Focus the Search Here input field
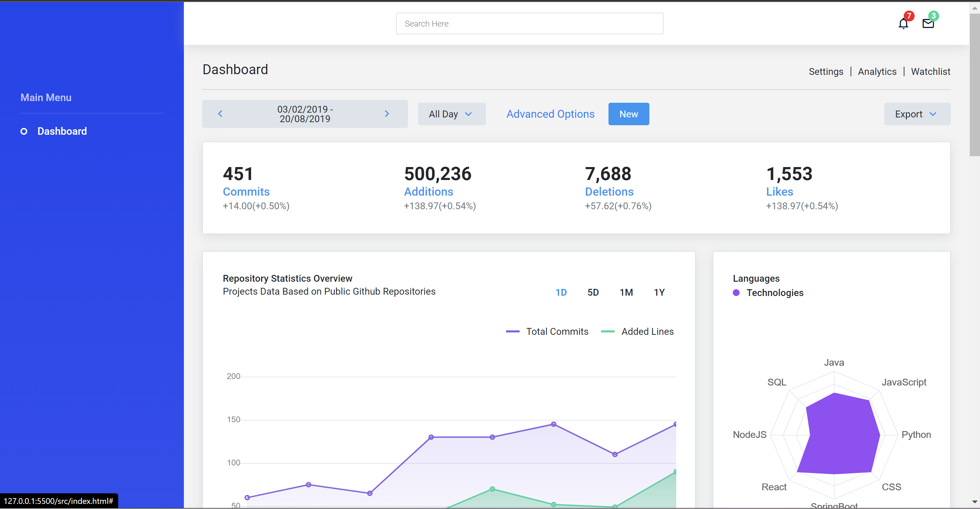Viewport: 980px width, 509px height. click(529, 23)
